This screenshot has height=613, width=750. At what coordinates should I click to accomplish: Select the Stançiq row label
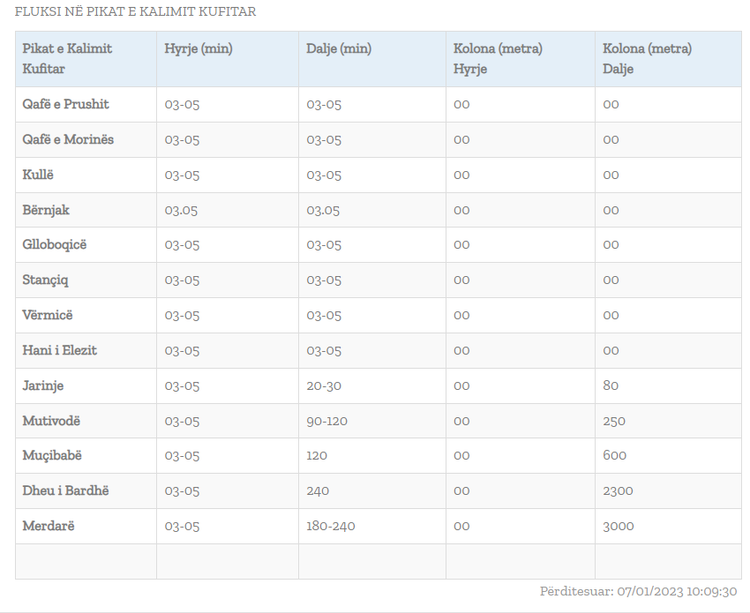(x=45, y=280)
